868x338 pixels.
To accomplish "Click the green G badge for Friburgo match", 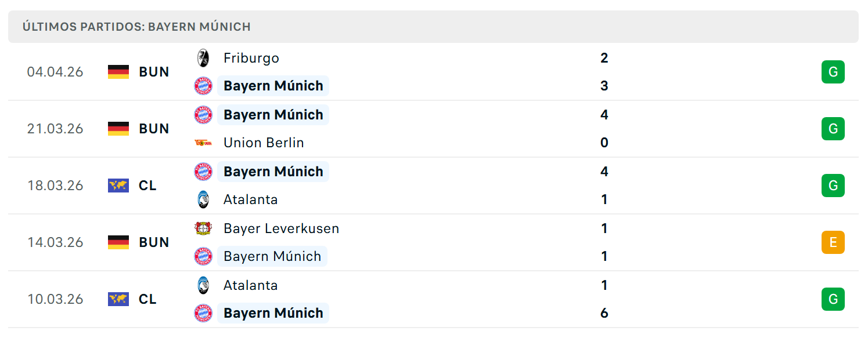I will [833, 72].
